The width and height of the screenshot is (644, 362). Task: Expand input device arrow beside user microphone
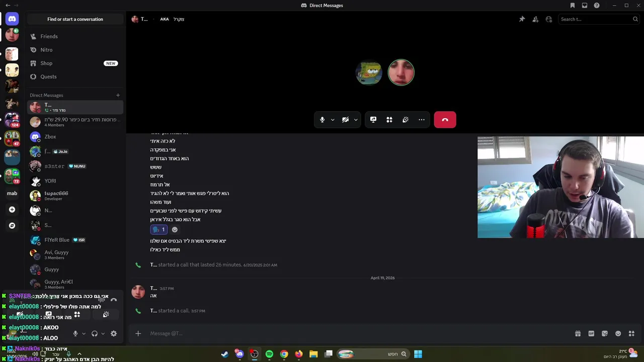(x=84, y=333)
